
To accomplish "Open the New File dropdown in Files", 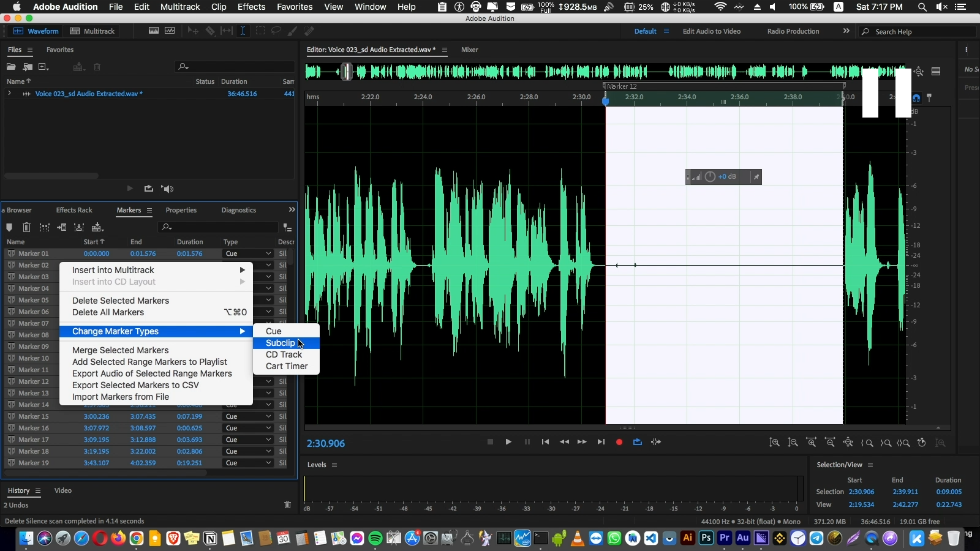I will 43,67.
